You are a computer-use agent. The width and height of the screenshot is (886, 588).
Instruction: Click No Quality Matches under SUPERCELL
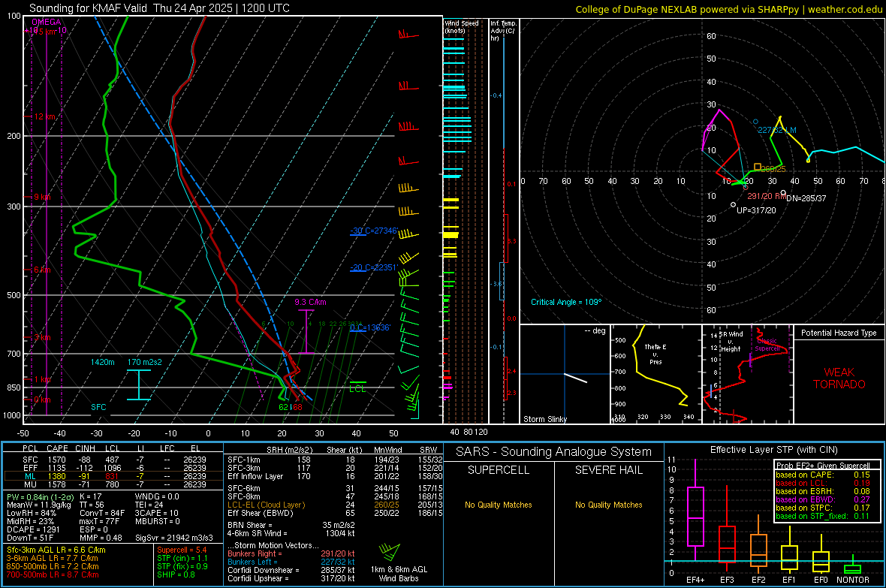click(499, 505)
